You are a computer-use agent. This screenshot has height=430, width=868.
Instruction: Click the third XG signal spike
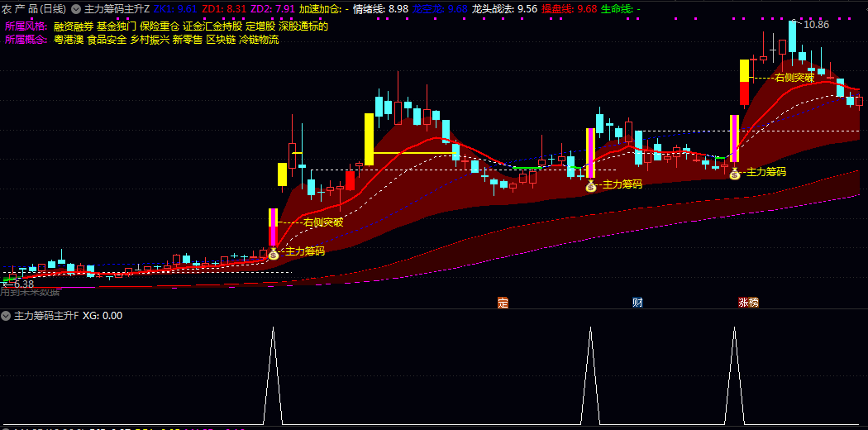[x=735, y=375]
